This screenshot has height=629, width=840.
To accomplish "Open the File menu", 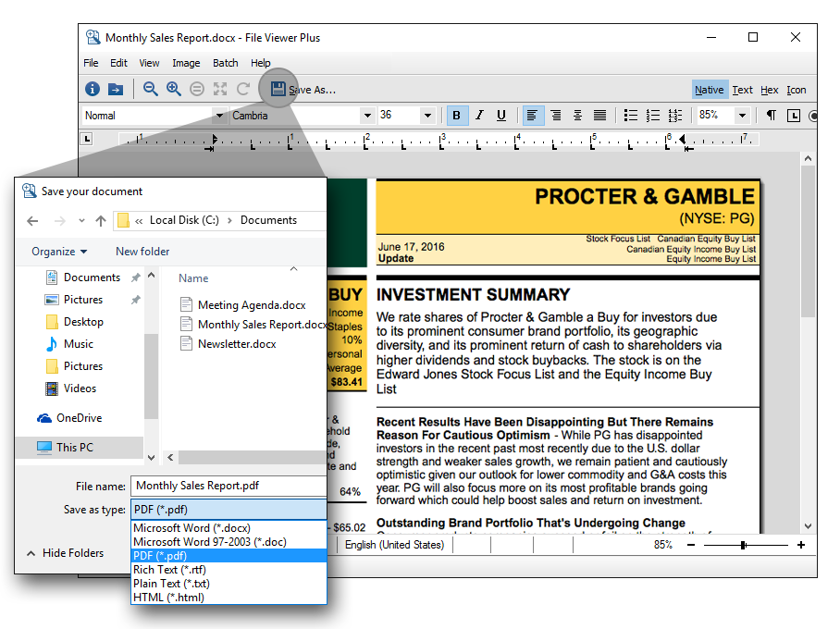I will click(91, 63).
